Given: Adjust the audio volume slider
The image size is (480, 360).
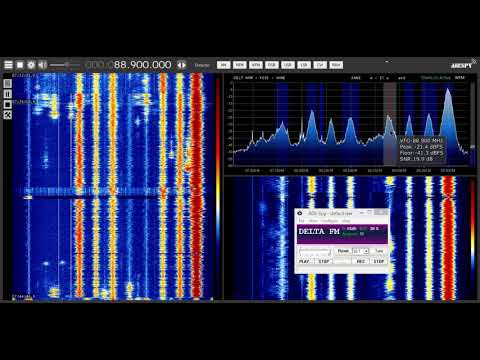Looking at the screenshot, I should coord(65,65).
